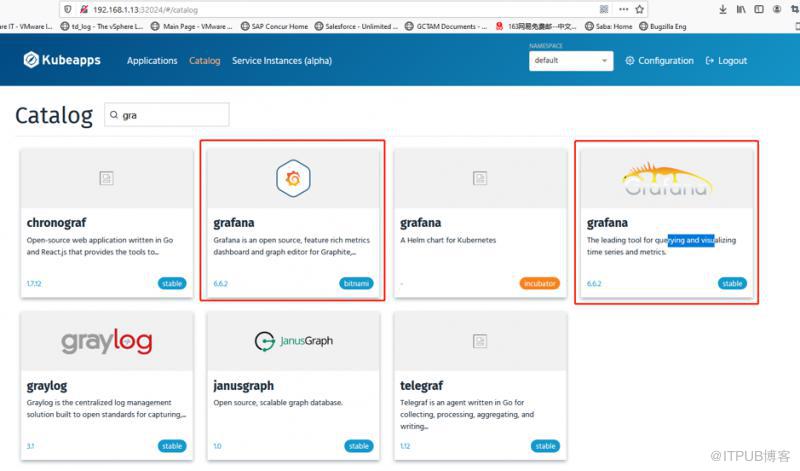Image resolution: width=800 pixels, height=471 pixels.
Task: Open the browser page actions ellipsis menu
Action: coord(623,9)
